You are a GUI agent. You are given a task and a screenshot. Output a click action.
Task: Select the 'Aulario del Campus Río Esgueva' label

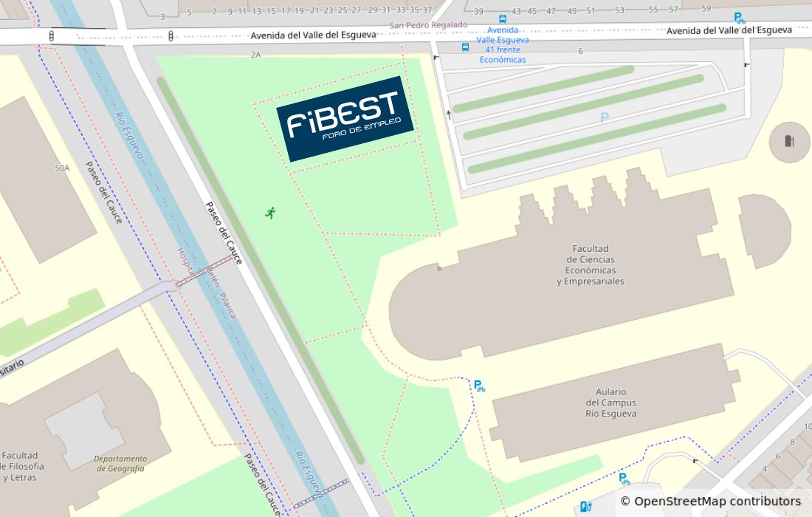pos(611,403)
